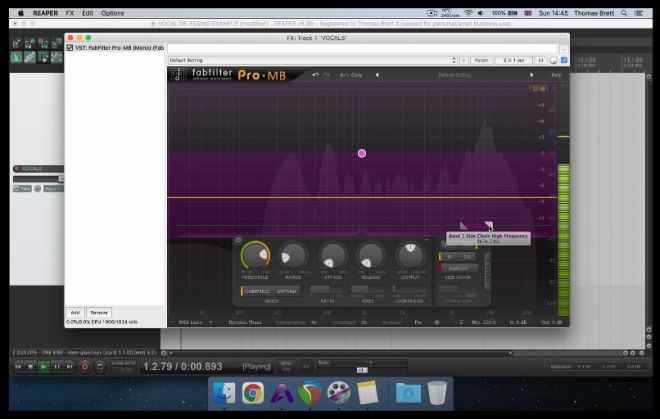Screen dimensions: 660x419
Task: Toggle ripple editing icon in REAPER toolbar
Action: point(43,57)
